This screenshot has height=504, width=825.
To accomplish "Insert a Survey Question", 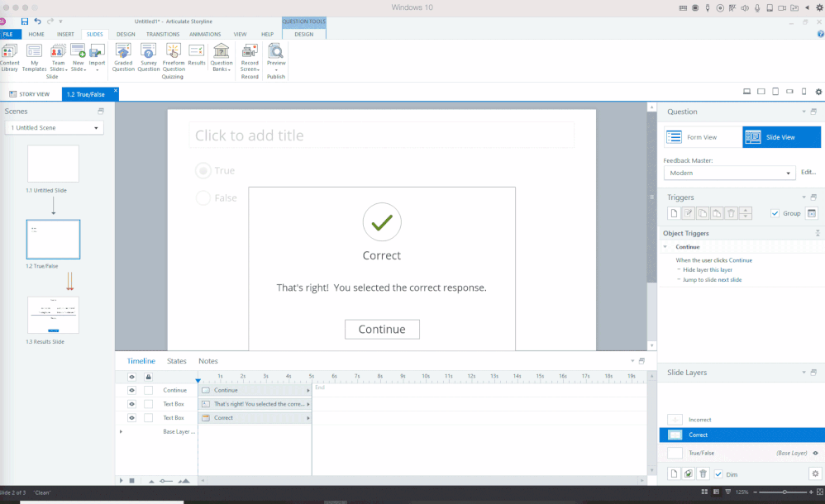I will tap(148, 55).
